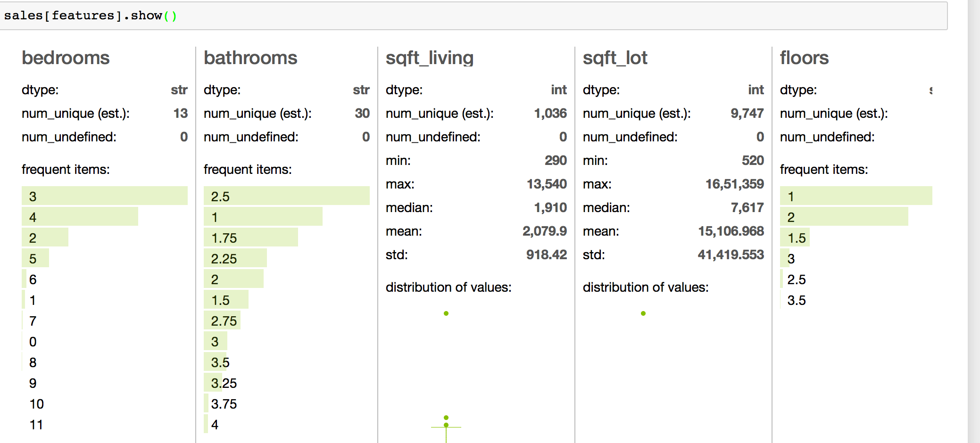The width and height of the screenshot is (980, 443).
Task: Click the floors bar for value 1
Action: (x=856, y=196)
